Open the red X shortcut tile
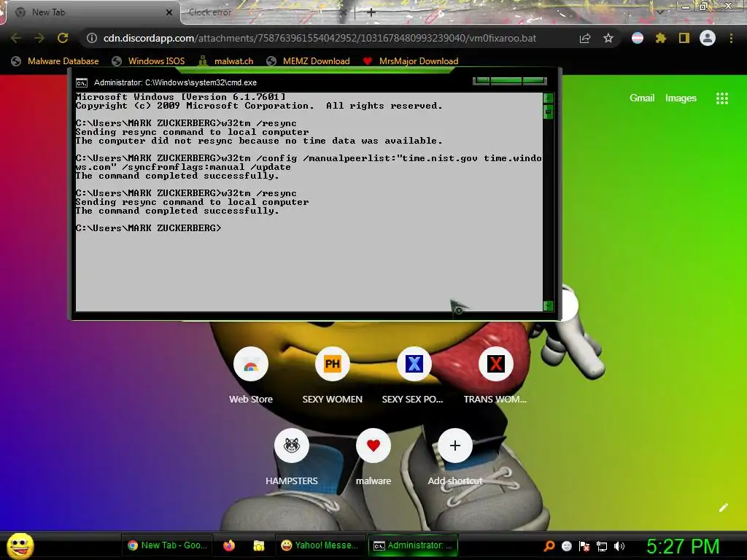This screenshot has height=560, width=747. click(495, 376)
